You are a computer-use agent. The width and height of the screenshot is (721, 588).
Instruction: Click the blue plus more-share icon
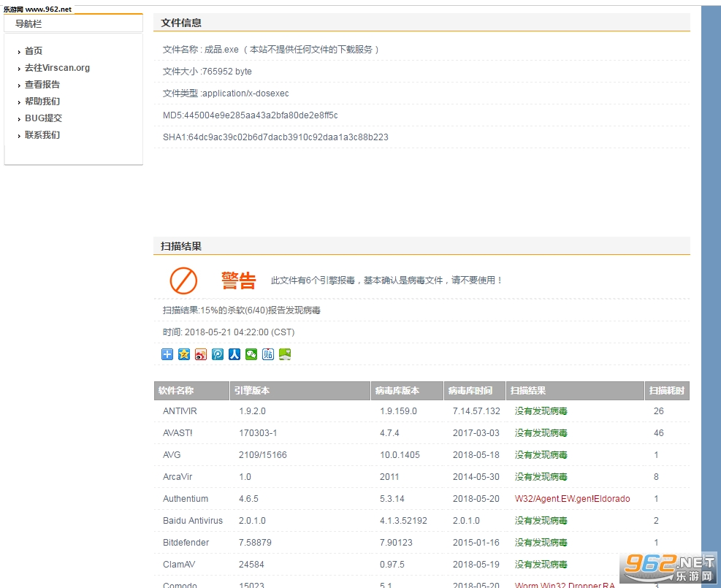click(167, 354)
